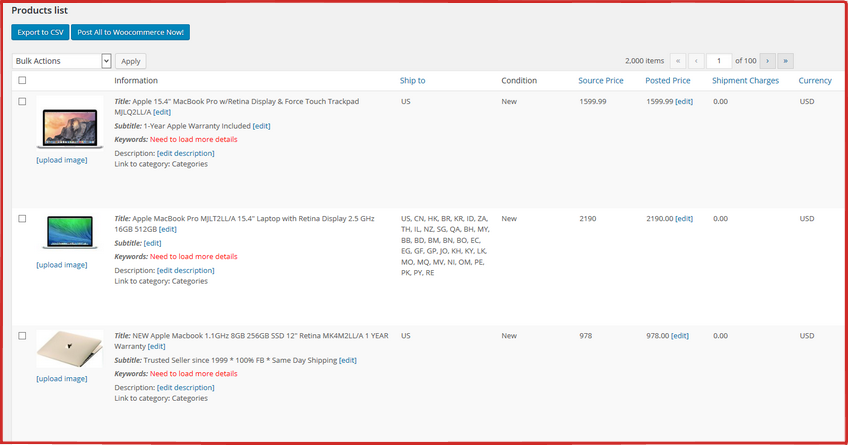848x445 pixels.
Task: Click the source price 978 value
Action: tap(585, 336)
